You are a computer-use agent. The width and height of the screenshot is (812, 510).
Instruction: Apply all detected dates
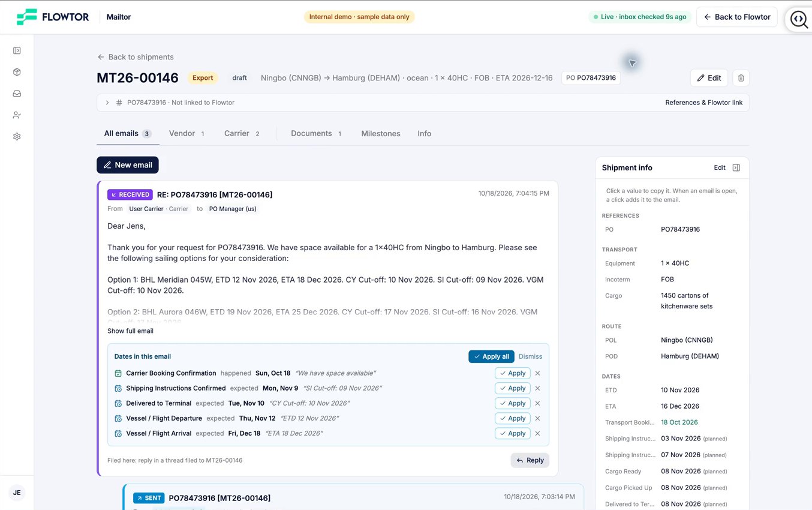pyautogui.click(x=491, y=356)
